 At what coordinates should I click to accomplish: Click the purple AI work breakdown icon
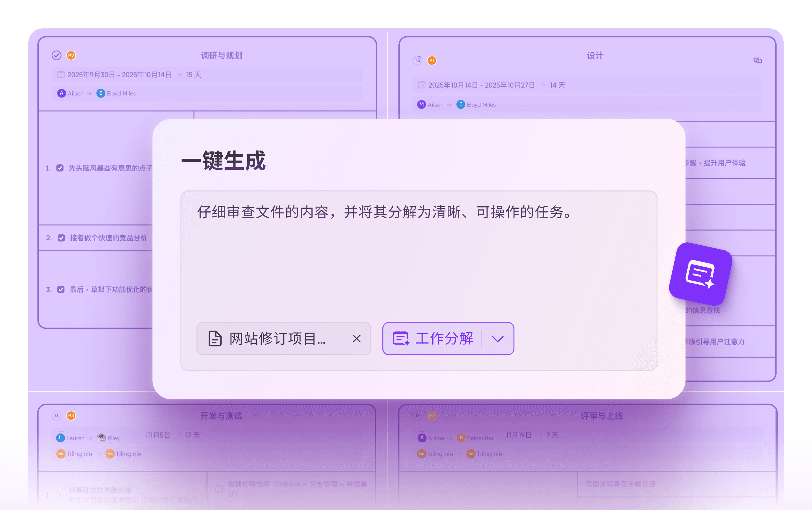700,274
